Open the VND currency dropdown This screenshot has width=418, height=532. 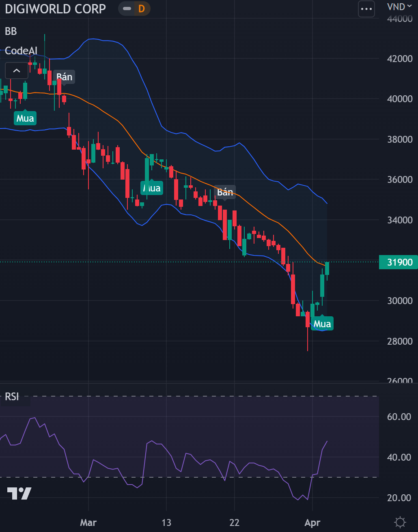click(400, 6)
